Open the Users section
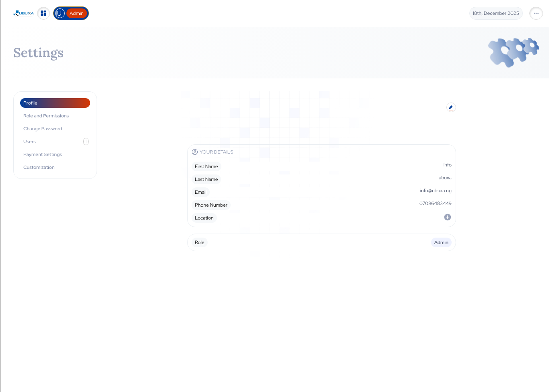 (29, 142)
